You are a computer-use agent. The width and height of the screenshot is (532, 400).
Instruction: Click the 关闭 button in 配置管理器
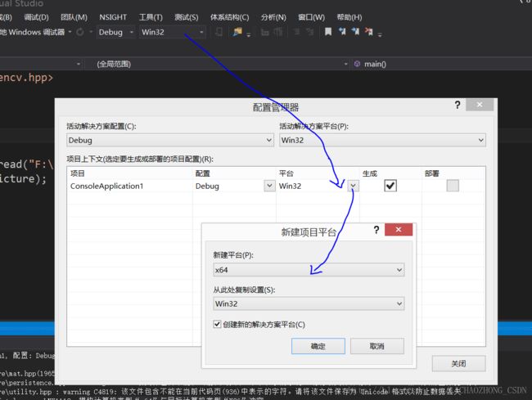point(458,364)
